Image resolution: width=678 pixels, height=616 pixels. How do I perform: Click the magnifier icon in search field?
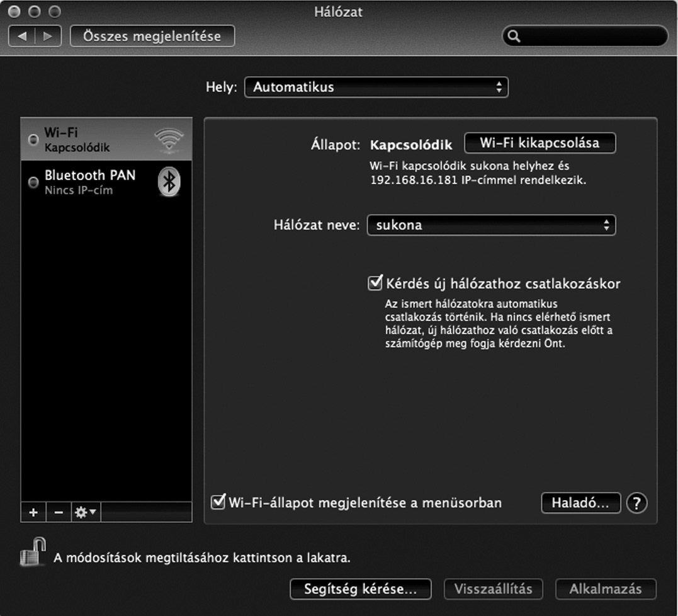514,36
